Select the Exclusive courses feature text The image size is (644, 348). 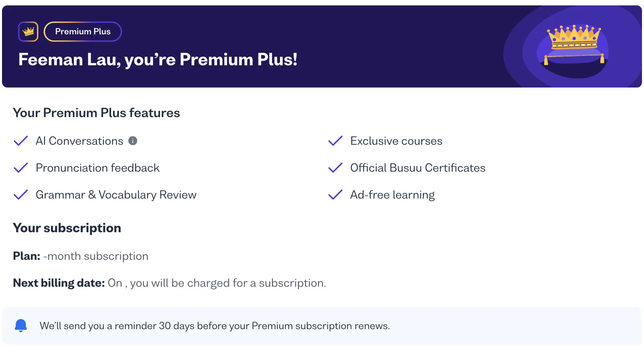click(x=396, y=141)
